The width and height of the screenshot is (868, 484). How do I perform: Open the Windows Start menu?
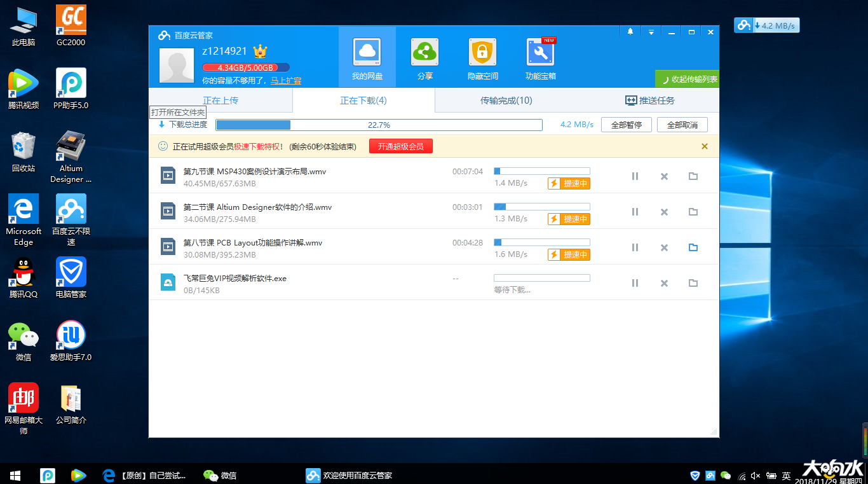[15, 475]
